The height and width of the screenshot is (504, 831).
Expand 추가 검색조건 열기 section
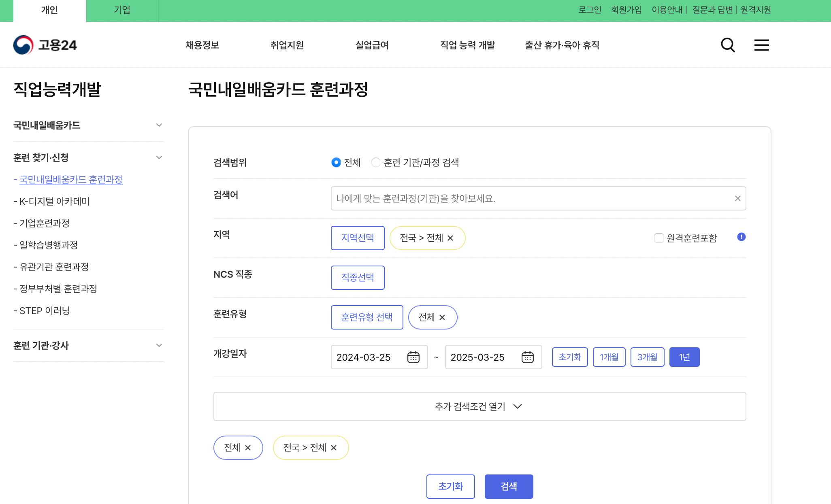pyautogui.click(x=479, y=406)
